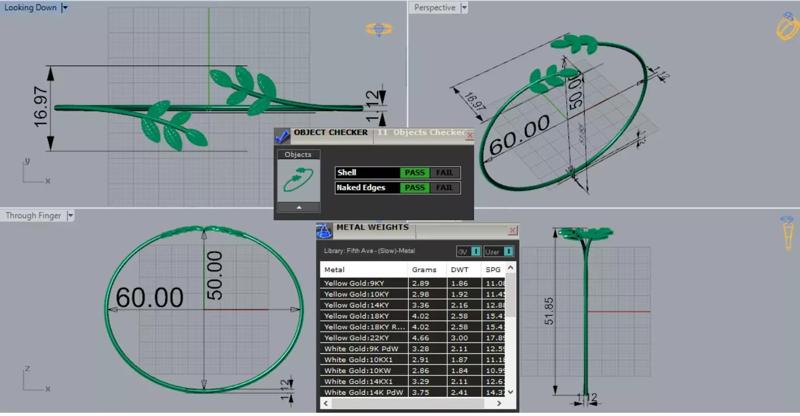Click the Metal Weights scale icon
Viewport: 800px width, 416px height.
point(324,231)
